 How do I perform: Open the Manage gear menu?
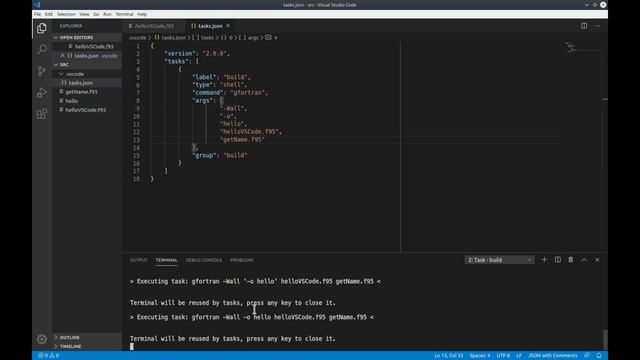point(42,339)
